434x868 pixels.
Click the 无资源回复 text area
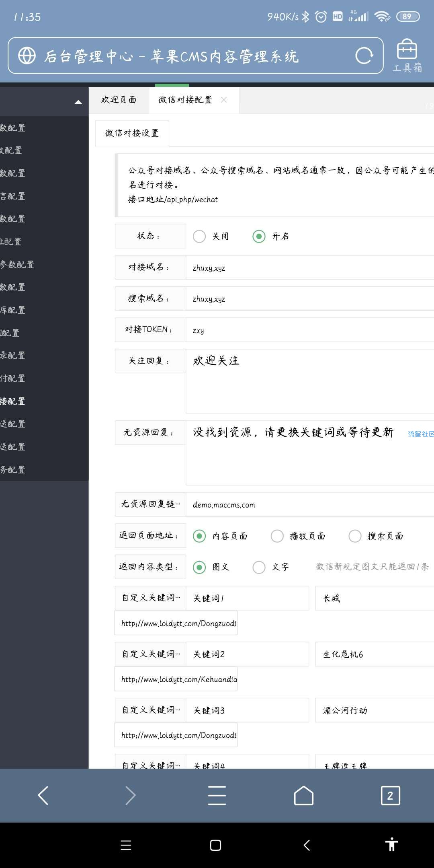click(310, 453)
